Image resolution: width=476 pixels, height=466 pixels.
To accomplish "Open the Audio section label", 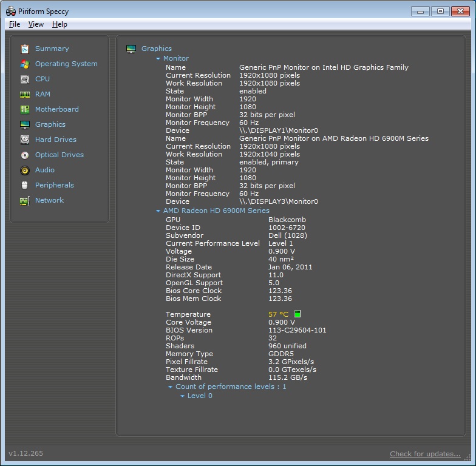I will click(45, 170).
